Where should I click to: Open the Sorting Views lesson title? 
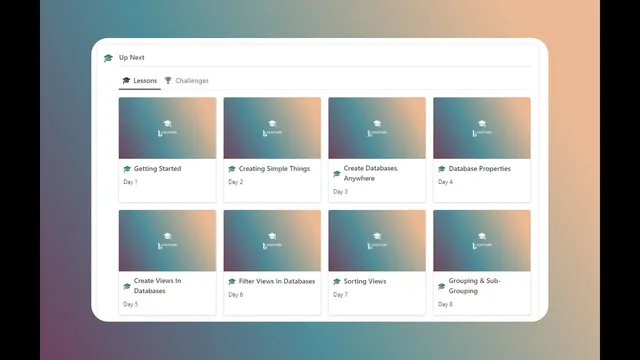tap(365, 281)
